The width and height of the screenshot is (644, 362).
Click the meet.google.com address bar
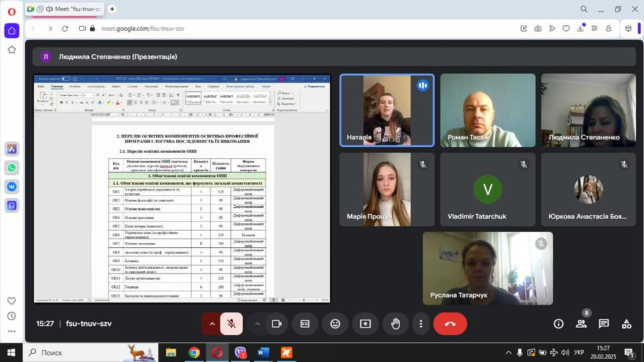[x=143, y=28]
